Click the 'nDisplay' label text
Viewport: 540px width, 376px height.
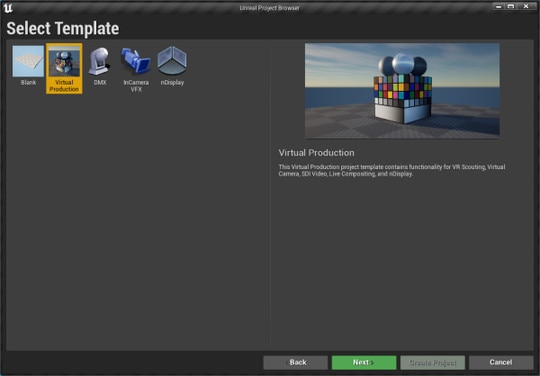click(x=172, y=83)
